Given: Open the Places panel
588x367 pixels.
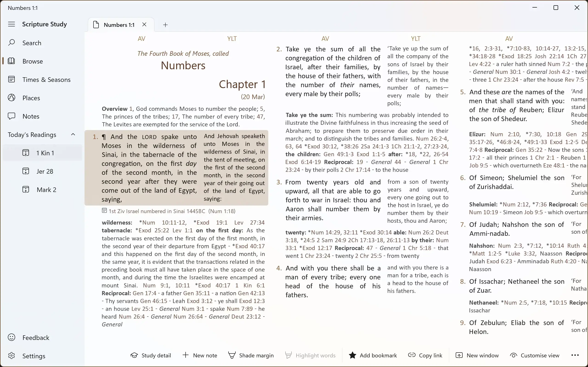Looking at the screenshot, I should (x=31, y=97).
